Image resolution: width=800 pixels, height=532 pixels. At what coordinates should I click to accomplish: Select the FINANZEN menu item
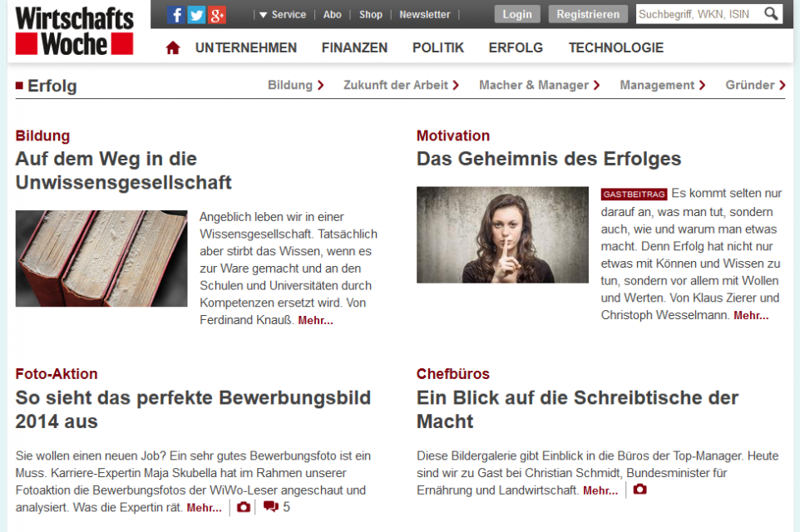pos(354,48)
